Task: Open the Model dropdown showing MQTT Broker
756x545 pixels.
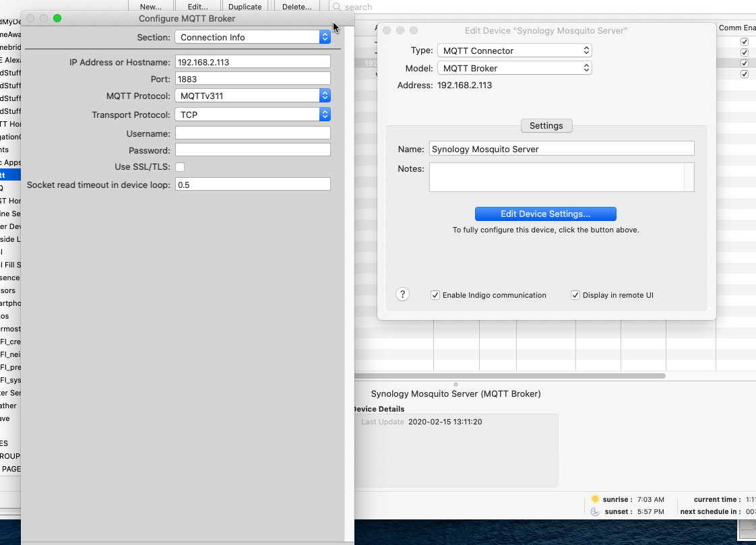Action: (515, 68)
